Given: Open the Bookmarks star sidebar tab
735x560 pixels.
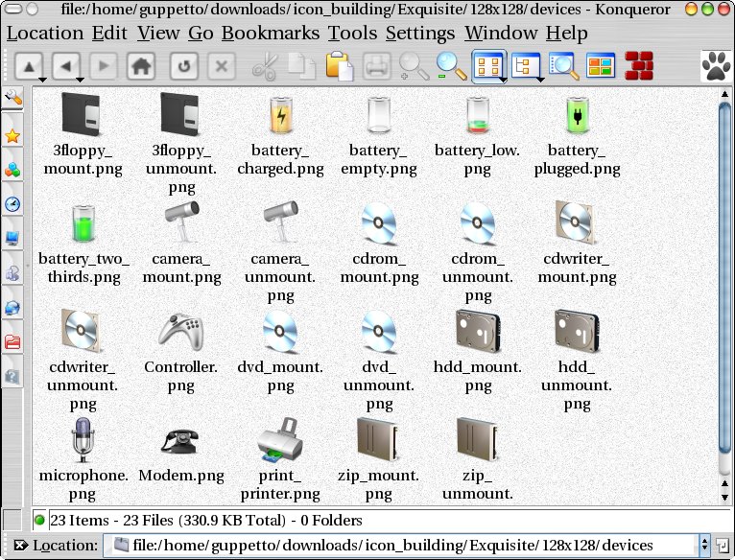Looking at the screenshot, I should (x=12, y=136).
